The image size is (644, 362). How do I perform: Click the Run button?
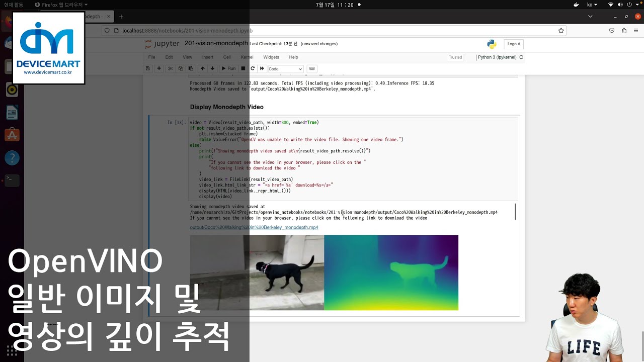pos(228,68)
